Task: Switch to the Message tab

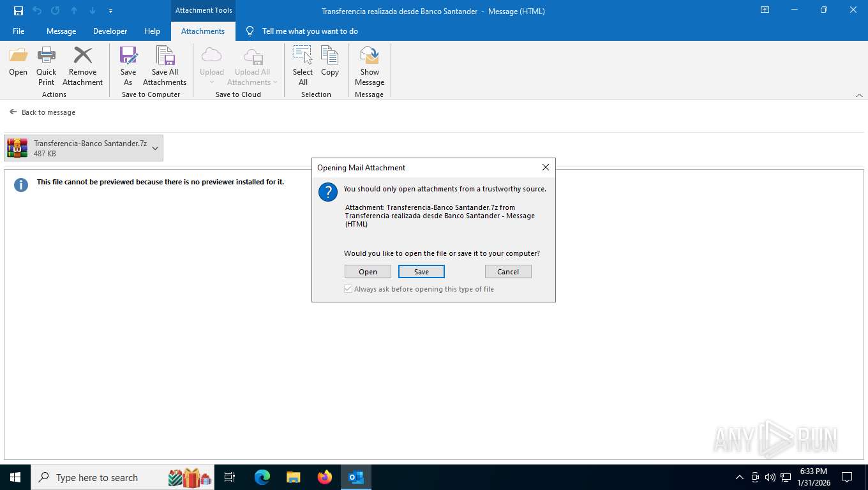Action: [61, 31]
